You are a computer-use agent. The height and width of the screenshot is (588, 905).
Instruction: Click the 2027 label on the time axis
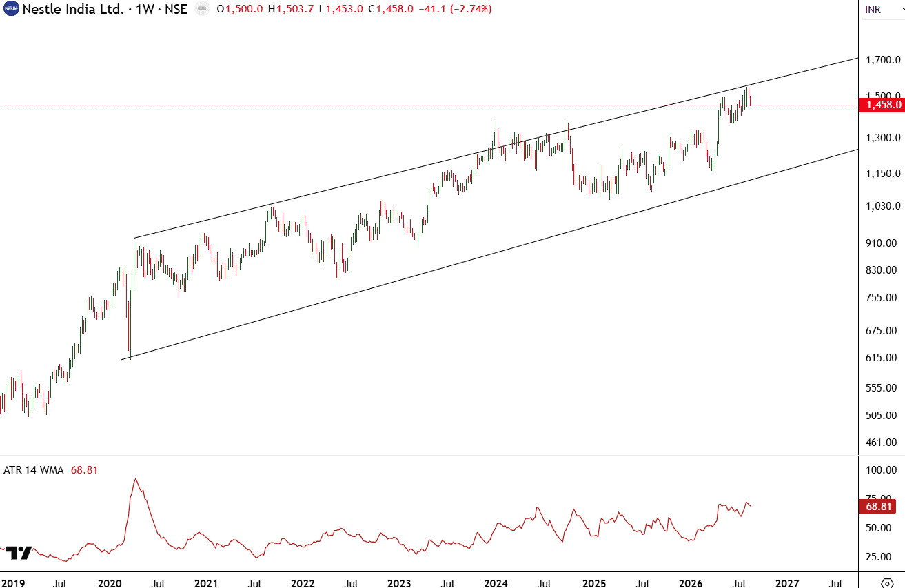(786, 583)
